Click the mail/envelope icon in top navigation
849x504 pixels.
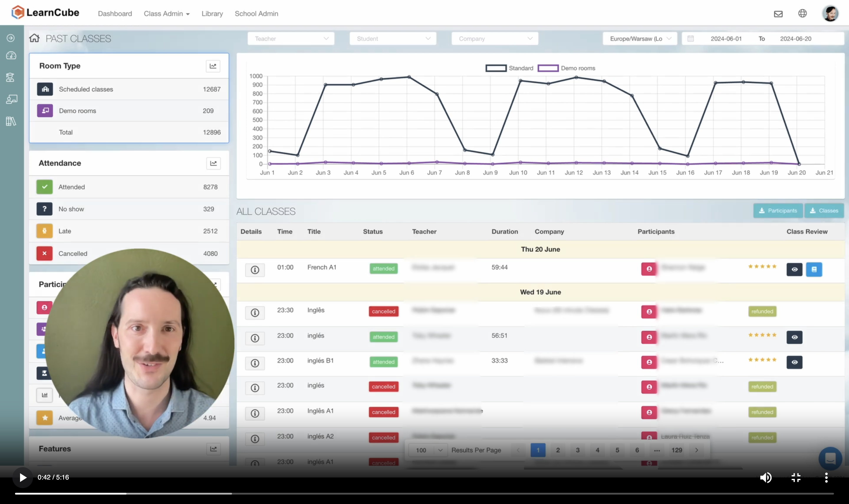coord(778,13)
